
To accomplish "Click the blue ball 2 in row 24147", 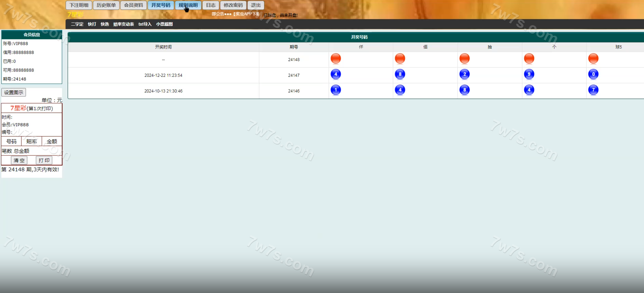I will (464, 74).
